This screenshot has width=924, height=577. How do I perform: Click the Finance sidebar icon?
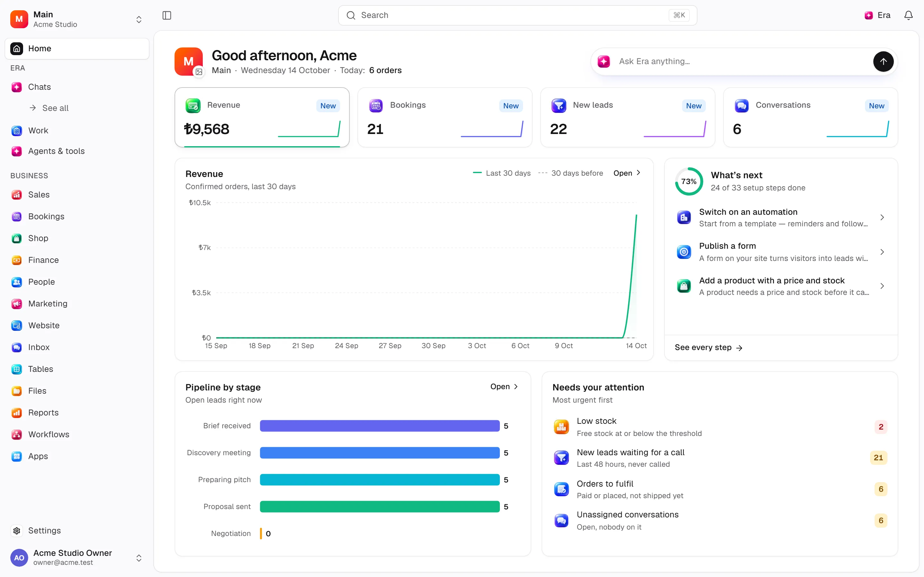point(16,260)
